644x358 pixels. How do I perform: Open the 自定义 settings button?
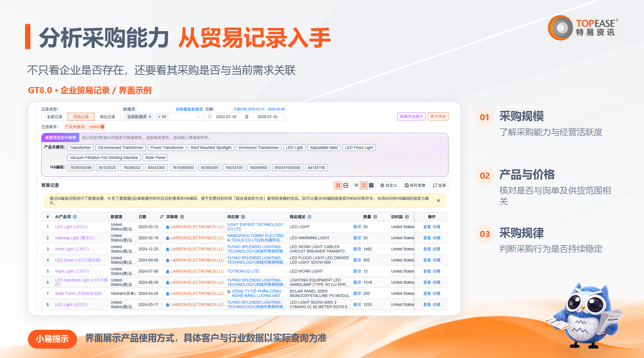[389, 185]
